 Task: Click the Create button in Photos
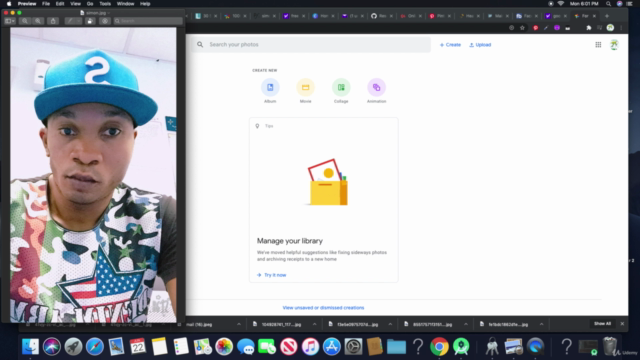tap(450, 45)
